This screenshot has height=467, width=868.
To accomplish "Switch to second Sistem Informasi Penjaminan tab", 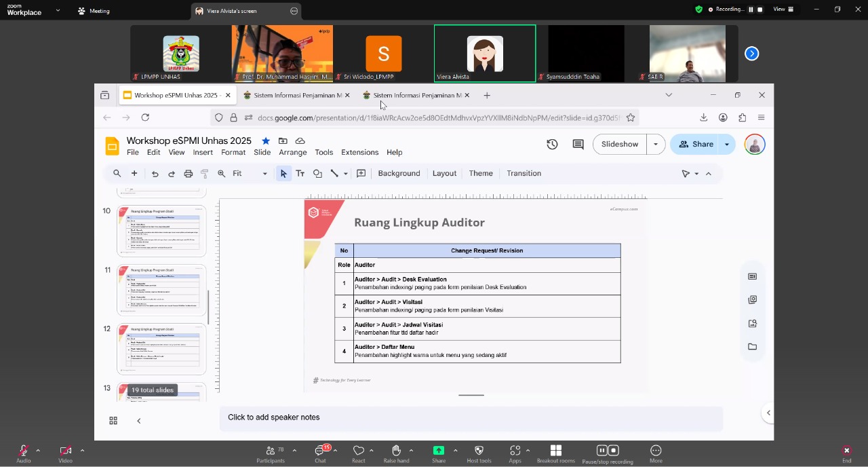I will [416, 96].
